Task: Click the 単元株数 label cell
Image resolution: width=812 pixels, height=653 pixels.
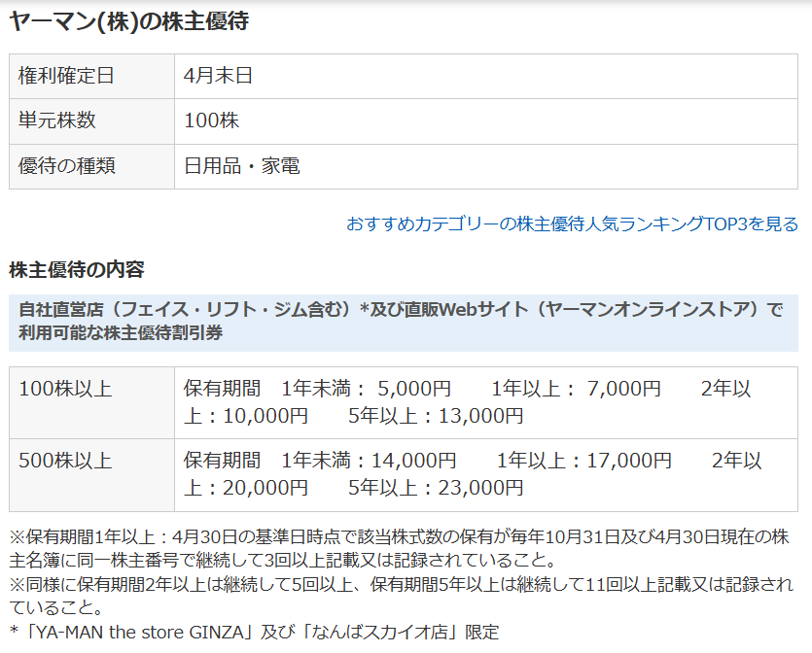Action: pos(91,121)
